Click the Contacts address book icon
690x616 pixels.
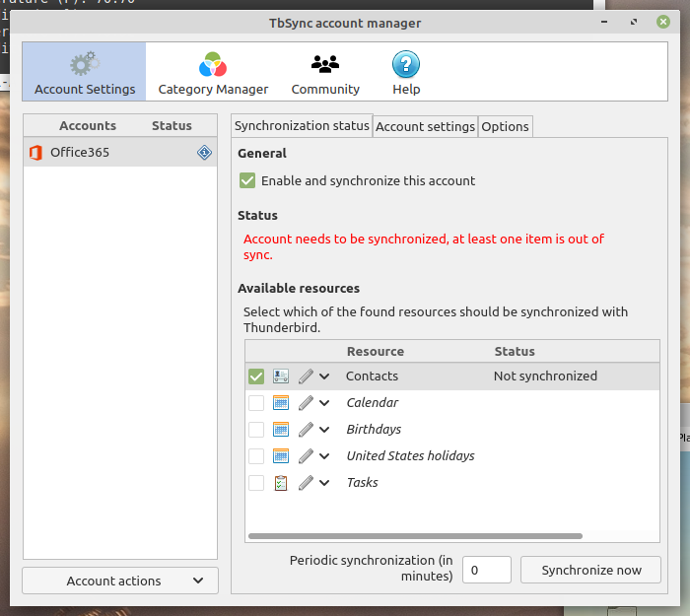[281, 376]
